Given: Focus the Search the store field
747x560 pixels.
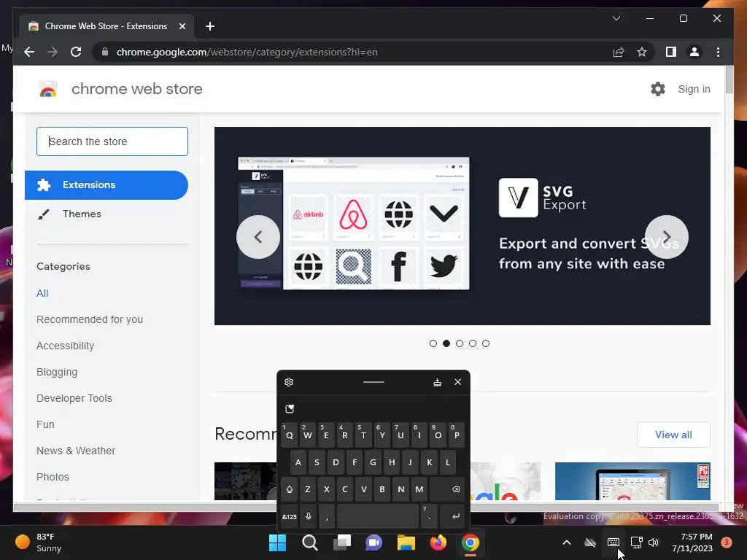Looking at the screenshot, I should (x=112, y=141).
